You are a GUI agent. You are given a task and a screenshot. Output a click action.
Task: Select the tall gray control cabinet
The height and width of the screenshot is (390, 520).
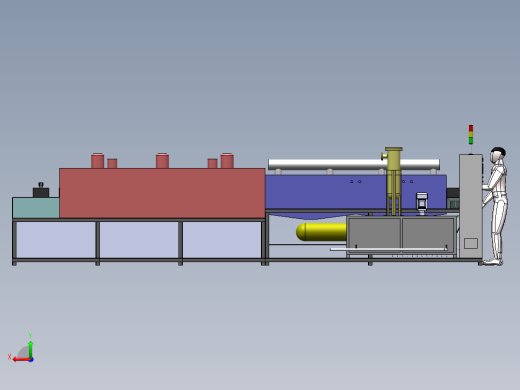tap(471, 206)
